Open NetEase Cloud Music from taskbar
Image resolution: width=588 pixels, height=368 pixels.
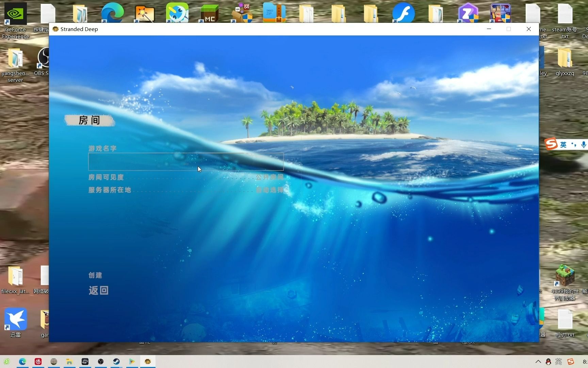coord(38,362)
